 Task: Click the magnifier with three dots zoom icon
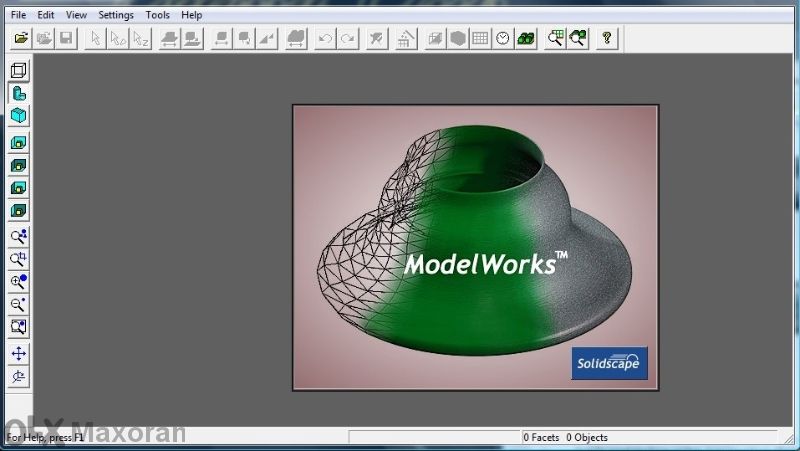coord(18,236)
